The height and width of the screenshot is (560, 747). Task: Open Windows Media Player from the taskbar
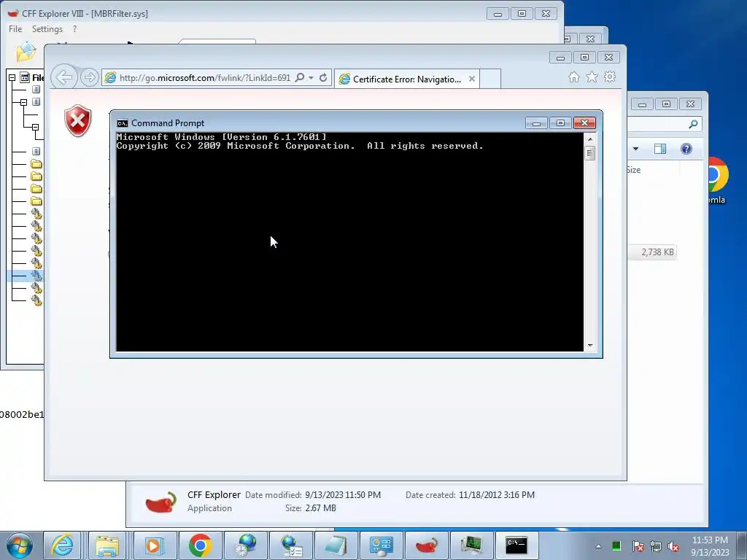point(155,545)
